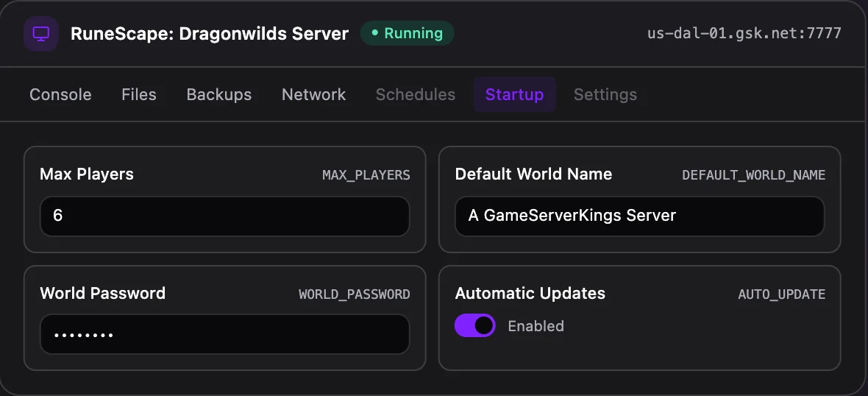
Task: Open the Settings tab
Action: click(x=605, y=95)
